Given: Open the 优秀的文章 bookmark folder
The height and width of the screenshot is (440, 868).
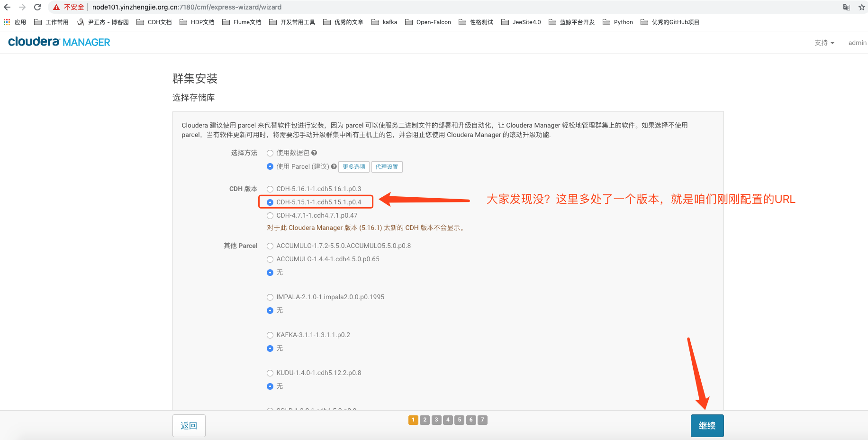Looking at the screenshot, I should 343,22.
